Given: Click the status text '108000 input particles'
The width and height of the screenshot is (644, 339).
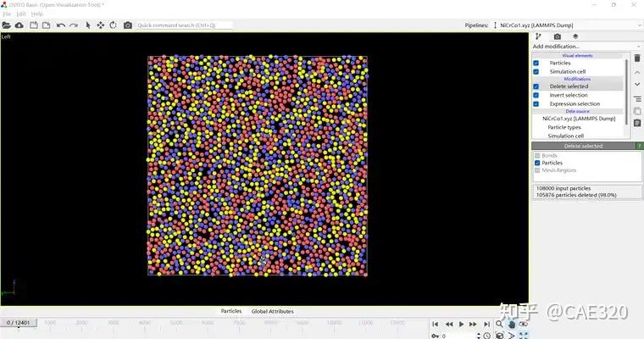Looking at the screenshot, I should pyautogui.click(x=563, y=188).
